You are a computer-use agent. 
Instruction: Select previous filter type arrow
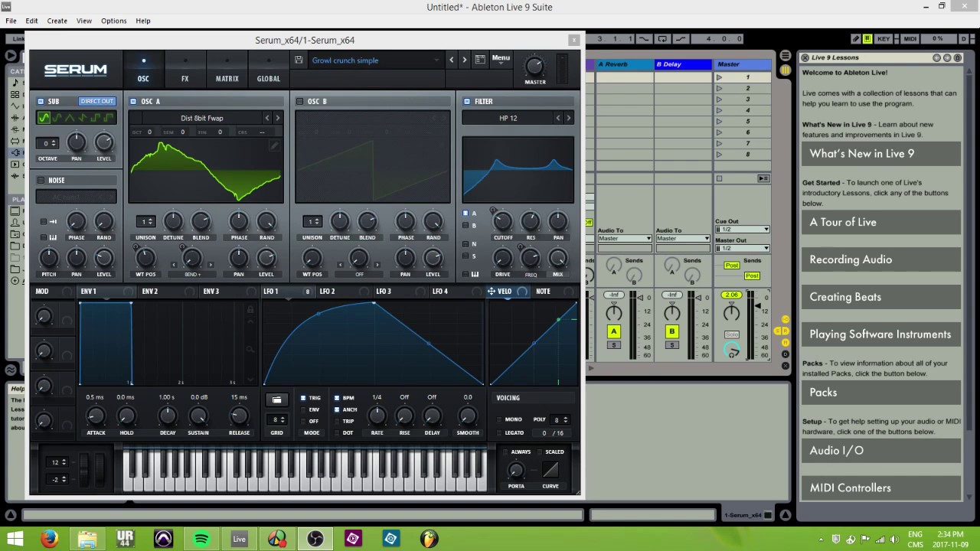point(557,118)
